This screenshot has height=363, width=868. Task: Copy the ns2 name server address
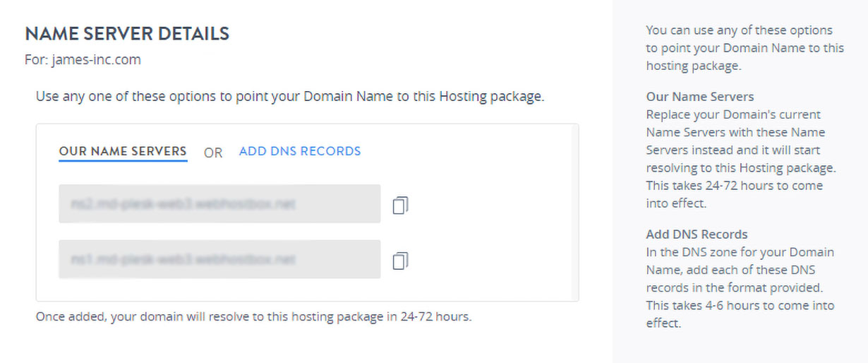pos(401,205)
